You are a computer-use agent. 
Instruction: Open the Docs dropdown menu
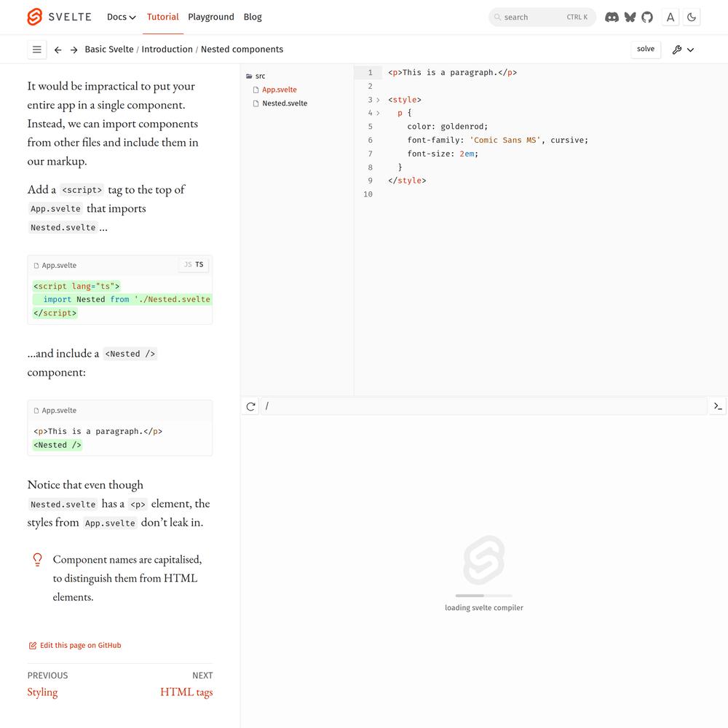pyautogui.click(x=121, y=17)
